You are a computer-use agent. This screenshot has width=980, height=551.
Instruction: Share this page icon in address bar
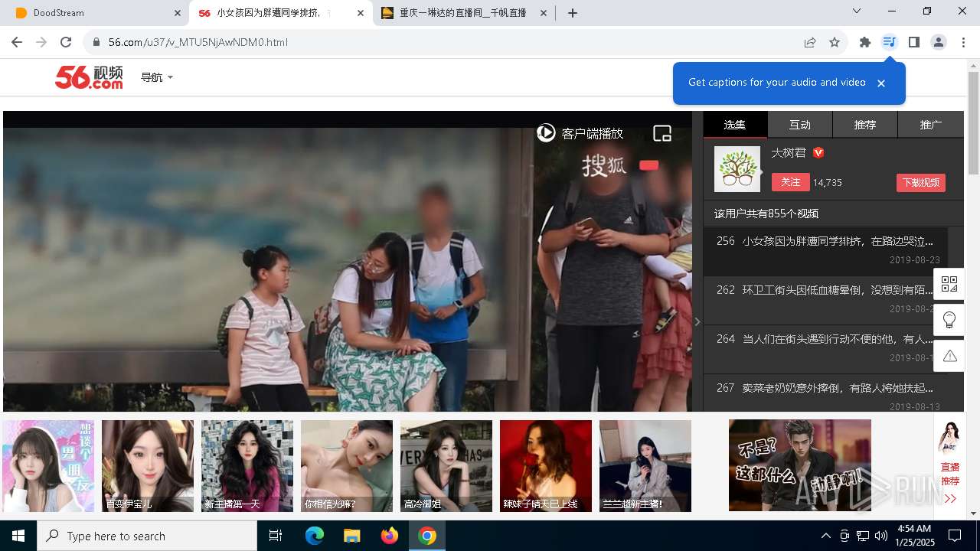(x=810, y=42)
